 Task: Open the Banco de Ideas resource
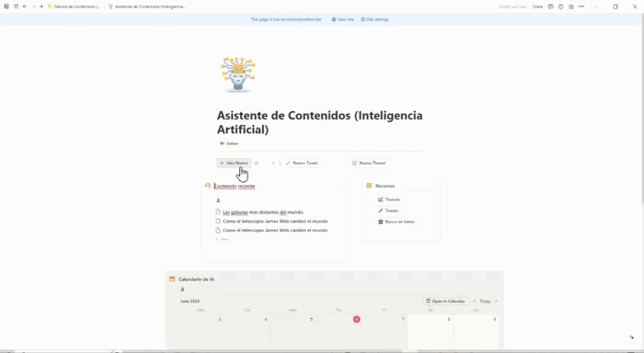pos(397,222)
